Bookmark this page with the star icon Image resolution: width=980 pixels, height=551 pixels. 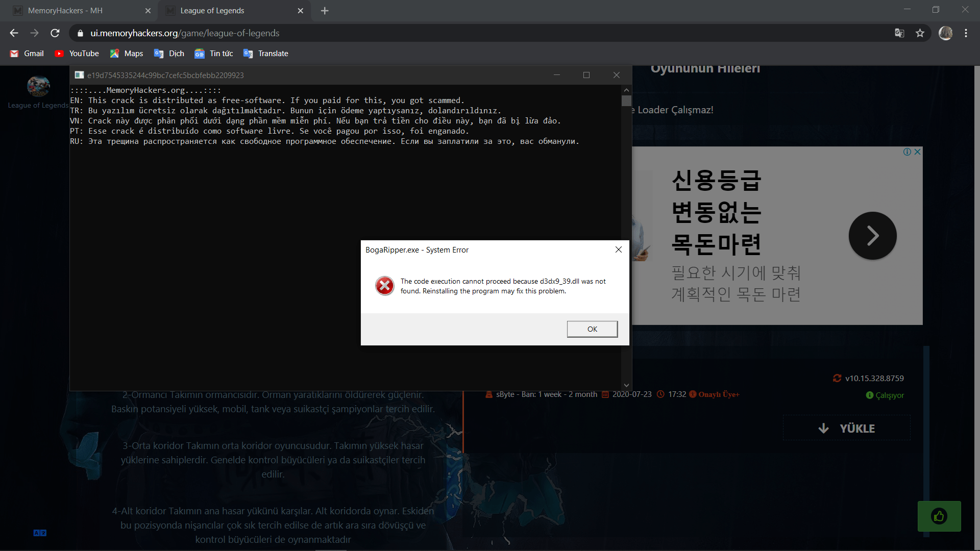click(x=920, y=33)
